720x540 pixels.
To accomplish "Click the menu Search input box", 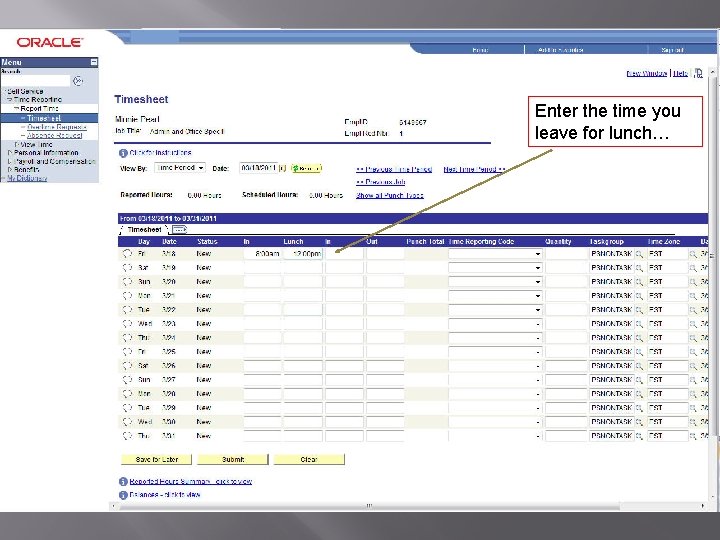I will click(x=35, y=81).
